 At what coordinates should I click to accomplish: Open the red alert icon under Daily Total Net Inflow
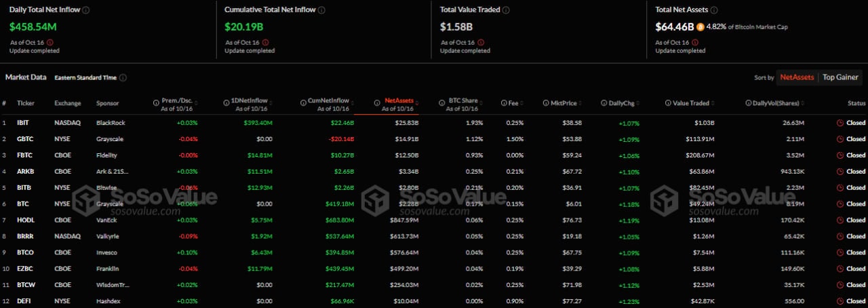(x=50, y=42)
